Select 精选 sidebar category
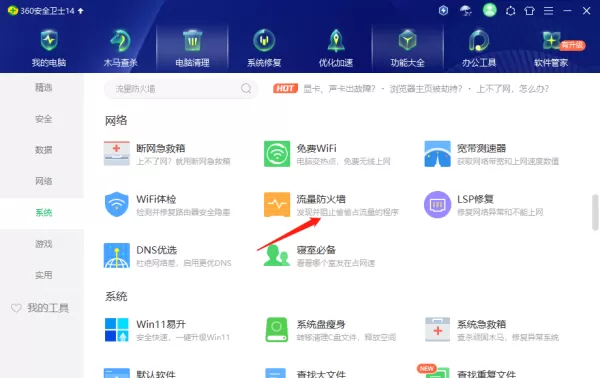 coord(44,88)
